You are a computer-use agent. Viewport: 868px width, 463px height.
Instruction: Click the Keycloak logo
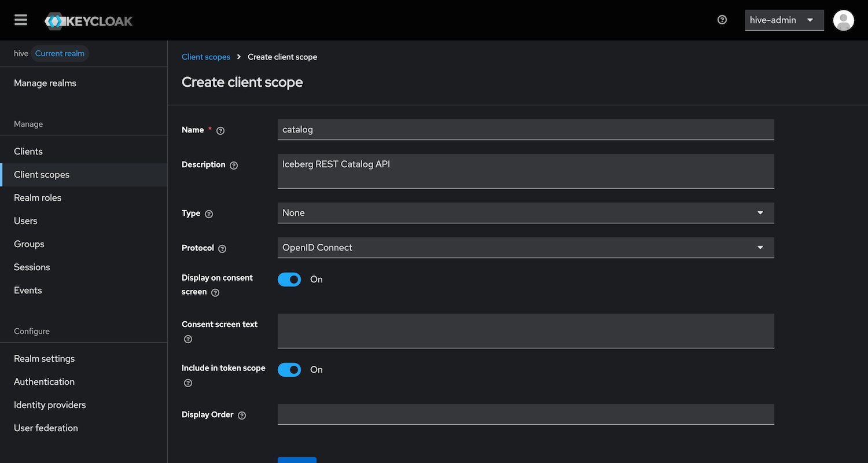[x=89, y=21]
